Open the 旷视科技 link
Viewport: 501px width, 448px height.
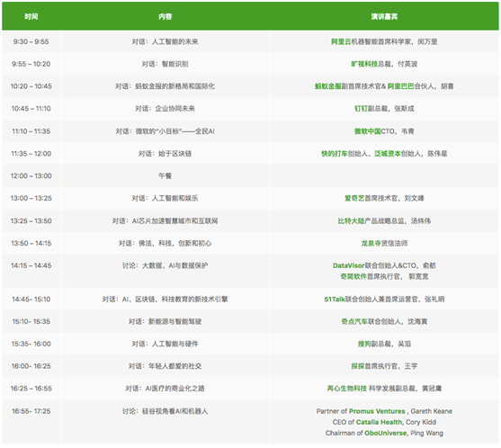[364, 64]
